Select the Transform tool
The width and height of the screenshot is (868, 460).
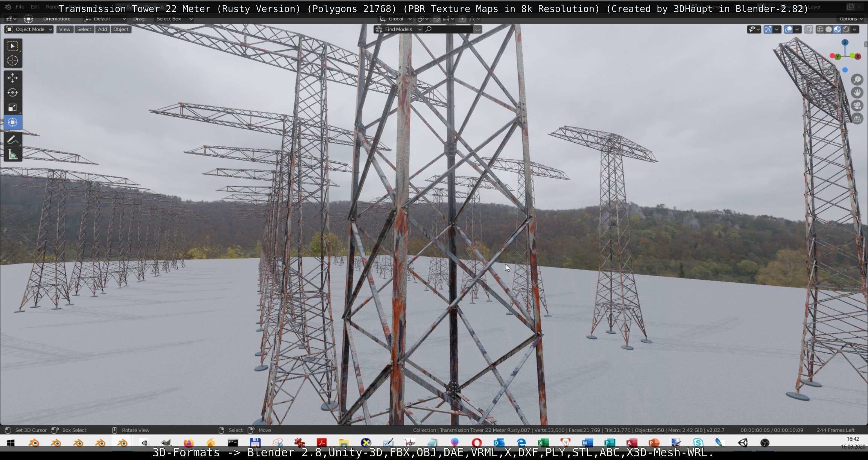12,122
